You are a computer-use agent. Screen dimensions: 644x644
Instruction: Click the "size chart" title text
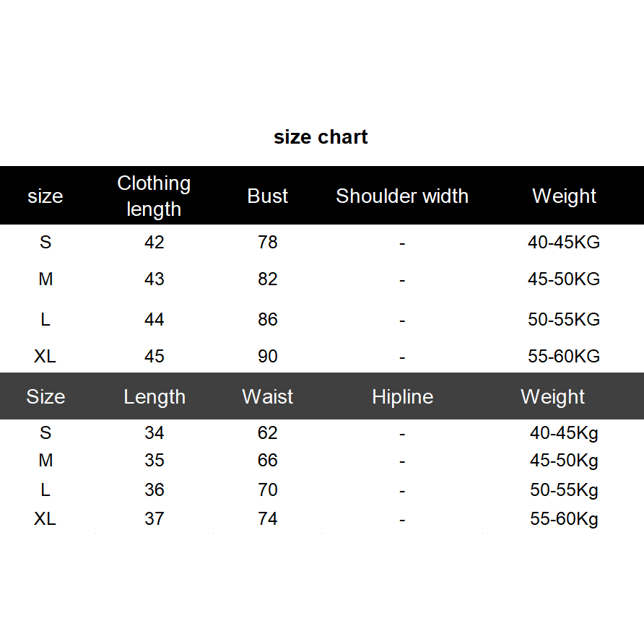coord(321,137)
